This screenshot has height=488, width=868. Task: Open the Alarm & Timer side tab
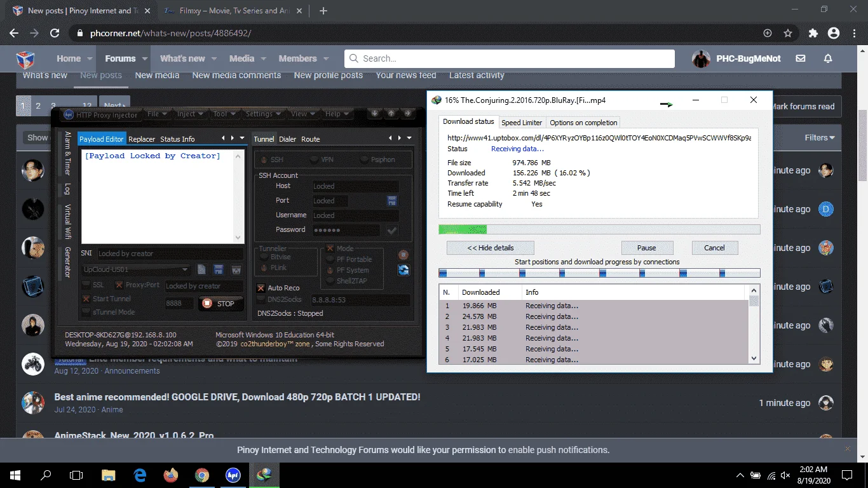(67, 154)
